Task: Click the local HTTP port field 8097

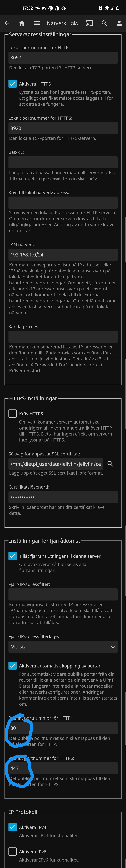Action: pyautogui.click(x=63, y=58)
